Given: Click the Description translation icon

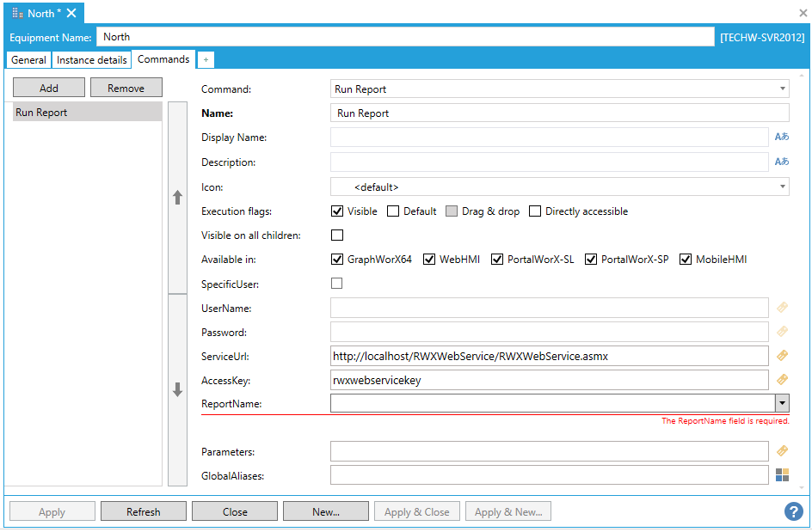Looking at the screenshot, I should click(x=781, y=162).
